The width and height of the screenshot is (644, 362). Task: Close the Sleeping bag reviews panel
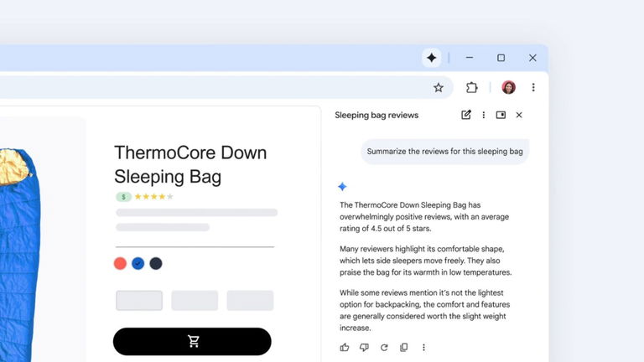(519, 115)
